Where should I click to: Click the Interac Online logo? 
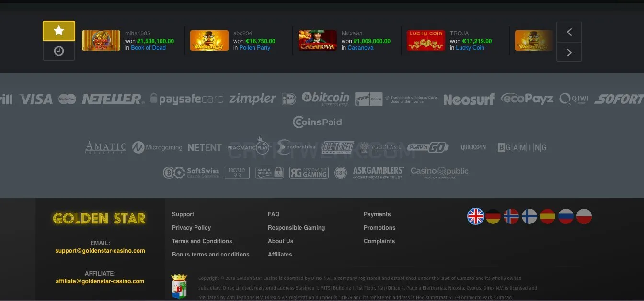pyautogui.click(x=369, y=99)
